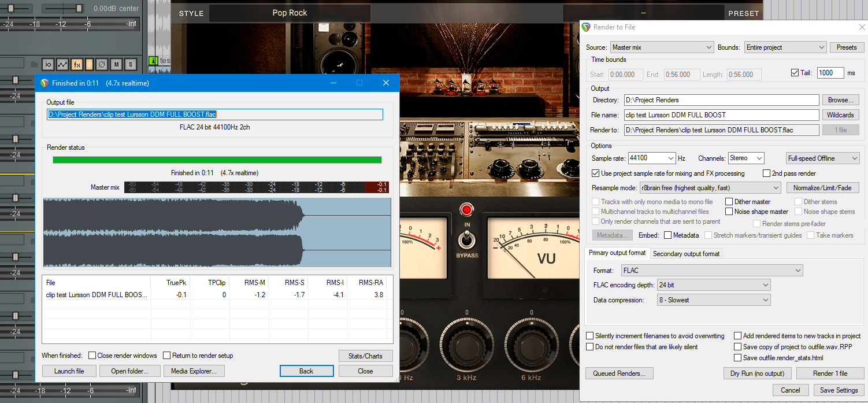Image resolution: width=868 pixels, height=403 pixels.
Task: Click the Output file path field
Action: coord(215,114)
